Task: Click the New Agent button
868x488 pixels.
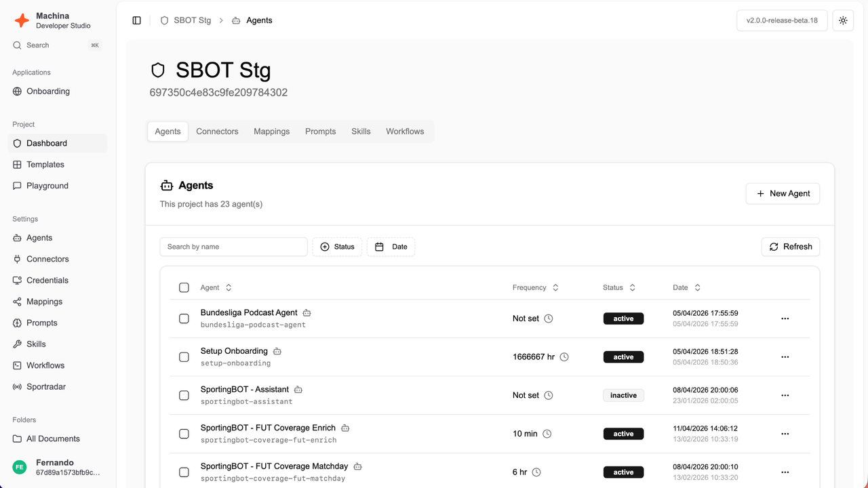Action: tap(783, 193)
